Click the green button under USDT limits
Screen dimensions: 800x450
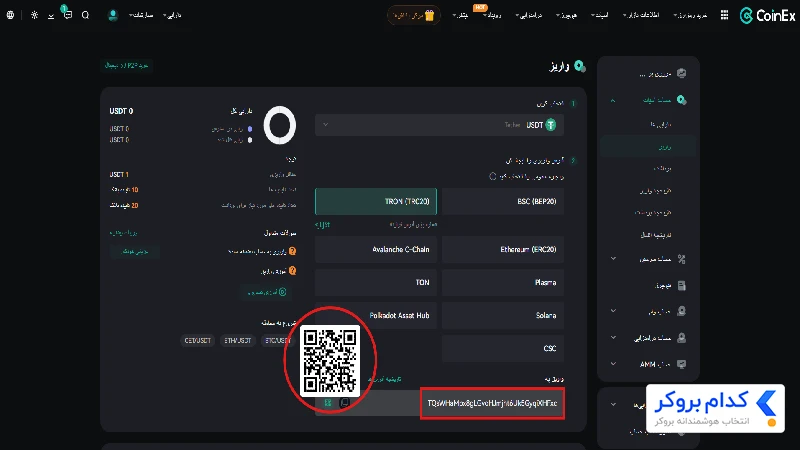135,251
